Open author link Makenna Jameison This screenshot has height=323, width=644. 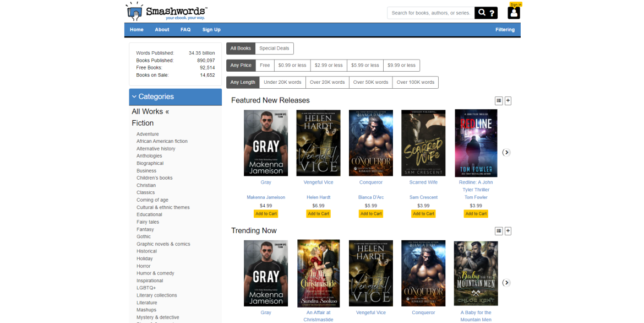[x=266, y=197]
